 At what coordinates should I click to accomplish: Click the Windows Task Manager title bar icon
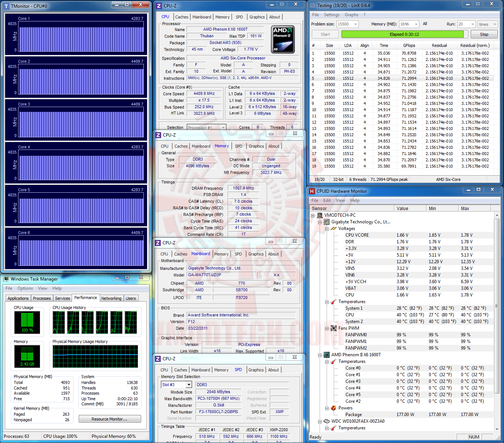(x=6, y=279)
